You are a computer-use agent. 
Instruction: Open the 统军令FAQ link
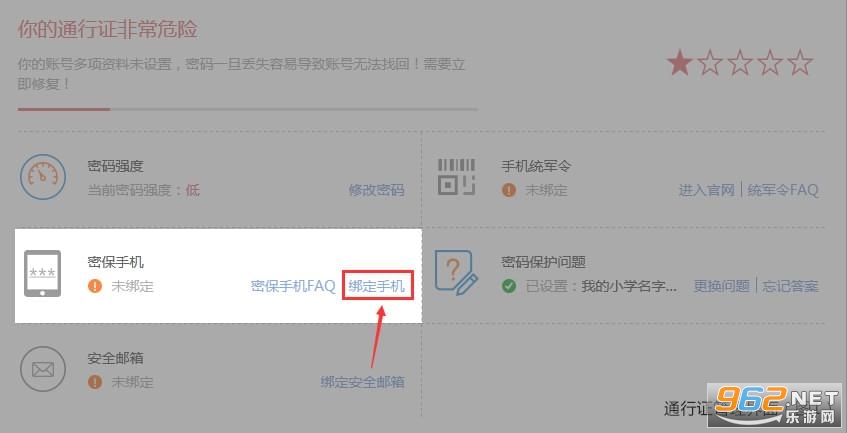click(x=783, y=190)
